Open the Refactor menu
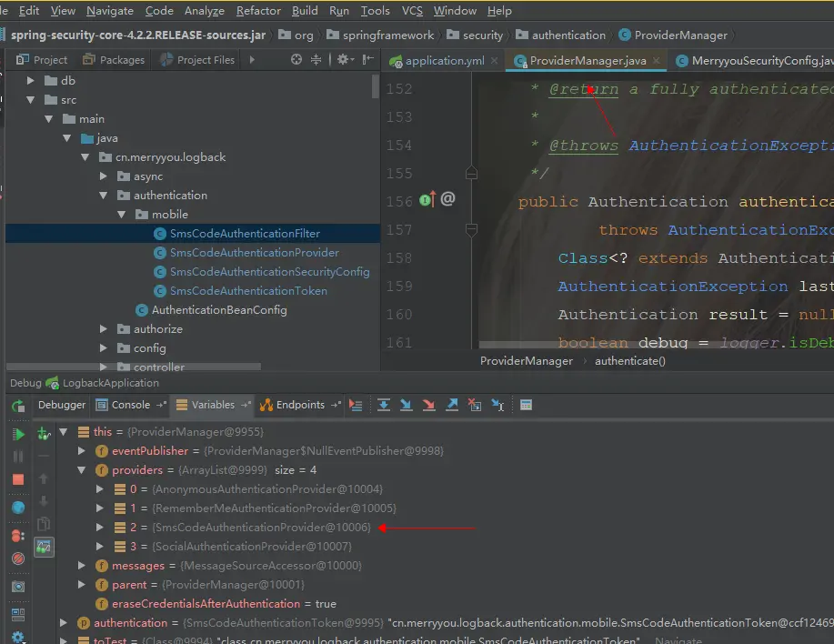Image resolution: width=834 pixels, height=644 pixels. (x=258, y=11)
